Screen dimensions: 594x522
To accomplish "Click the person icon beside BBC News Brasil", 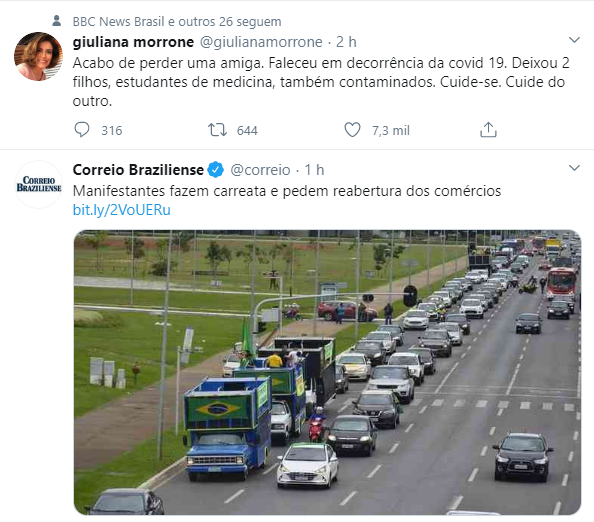I will [57, 21].
